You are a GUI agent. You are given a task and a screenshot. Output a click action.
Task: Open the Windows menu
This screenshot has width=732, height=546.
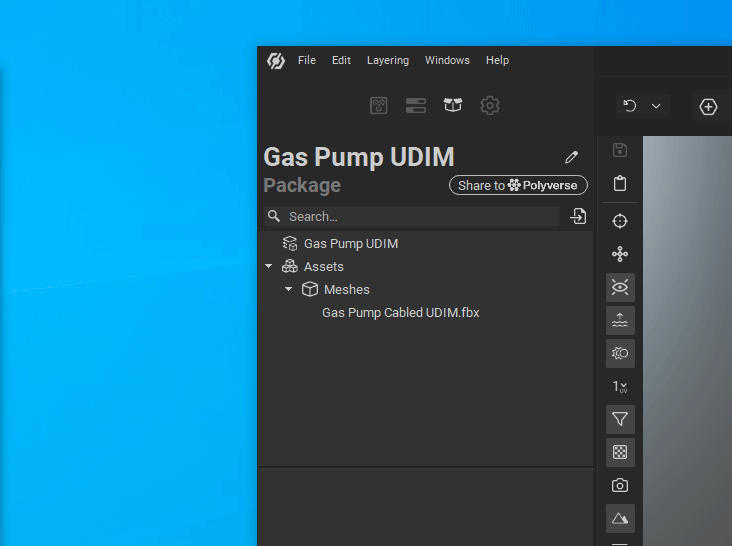tap(447, 60)
